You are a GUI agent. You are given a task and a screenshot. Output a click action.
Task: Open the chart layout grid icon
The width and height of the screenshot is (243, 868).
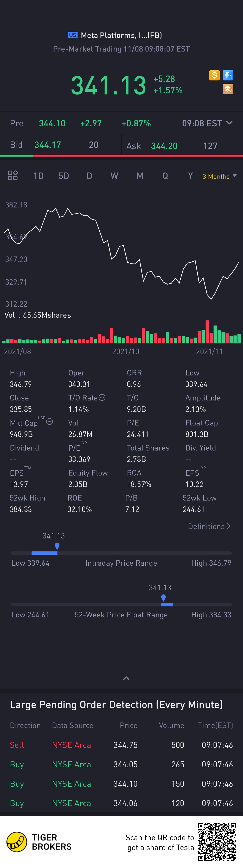click(x=13, y=176)
